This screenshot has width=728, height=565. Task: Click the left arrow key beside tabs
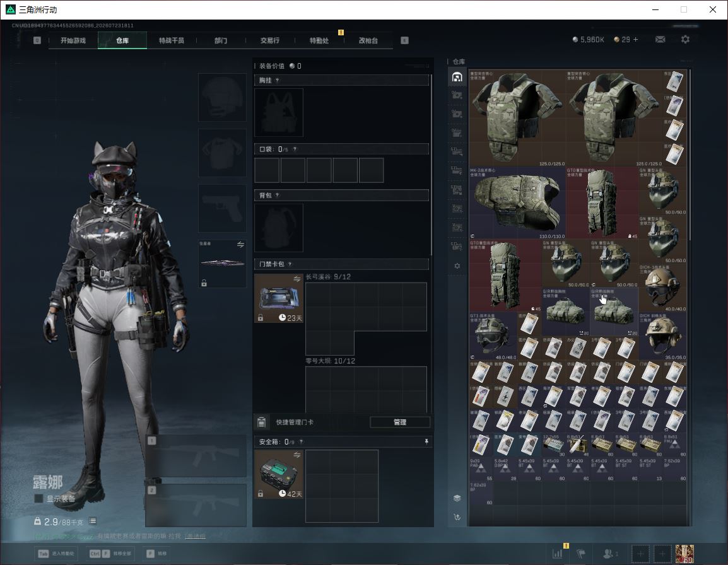tap(37, 40)
